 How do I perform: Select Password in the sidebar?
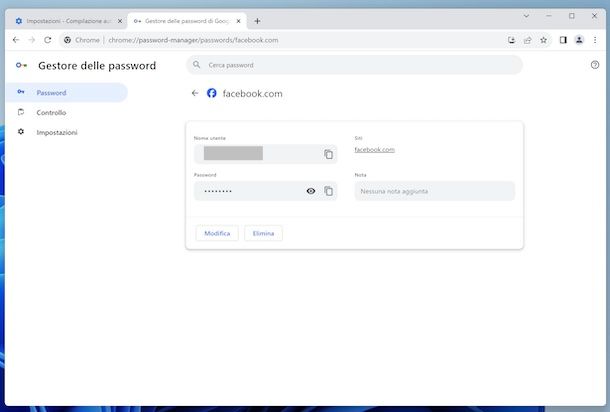[x=66, y=93]
